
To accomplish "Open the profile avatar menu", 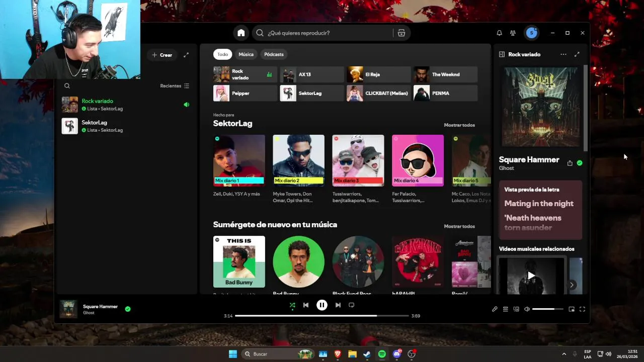I will pyautogui.click(x=531, y=33).
